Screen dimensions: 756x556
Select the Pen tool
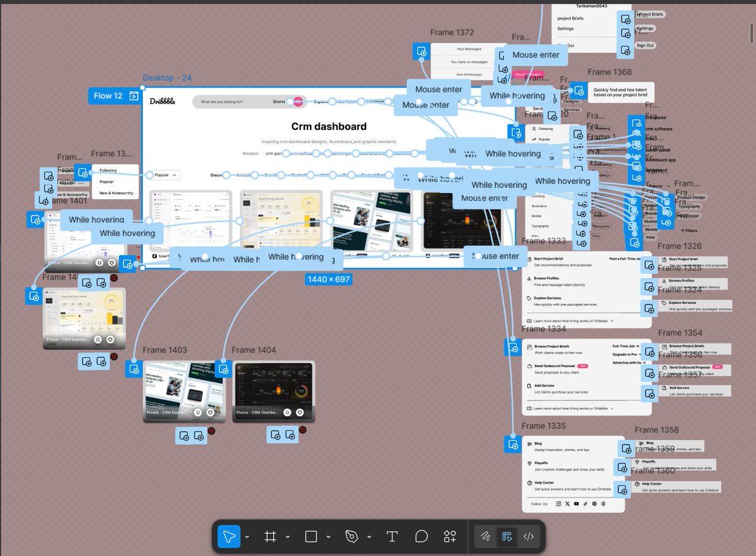click(352, 536)
